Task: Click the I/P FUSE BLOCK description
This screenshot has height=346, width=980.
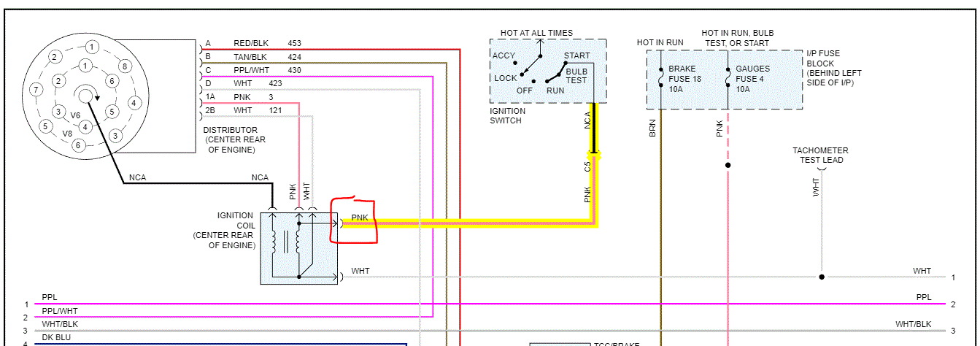Action: tap(834, 69)
